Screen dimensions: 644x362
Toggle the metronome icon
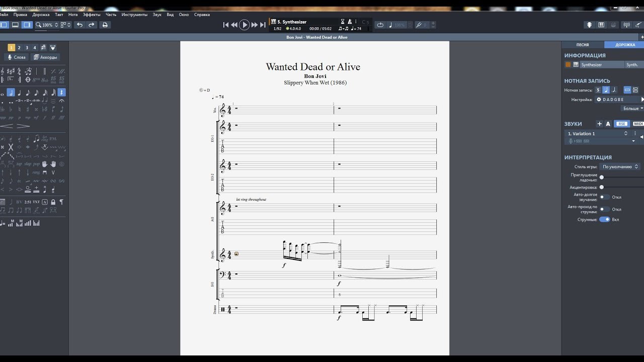point(350,22)
